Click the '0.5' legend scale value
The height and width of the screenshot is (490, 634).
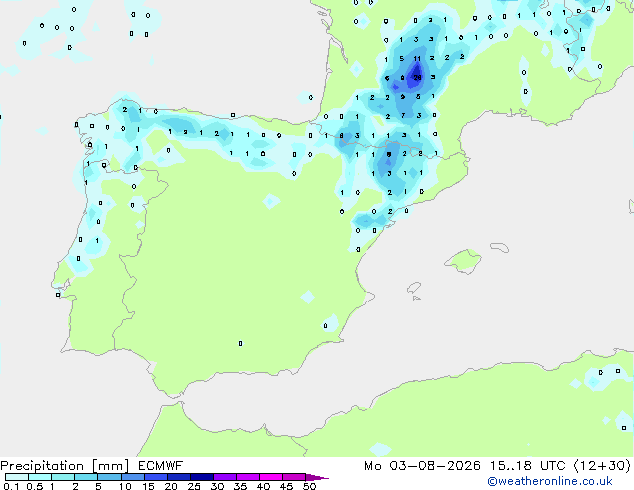[34, 486]
